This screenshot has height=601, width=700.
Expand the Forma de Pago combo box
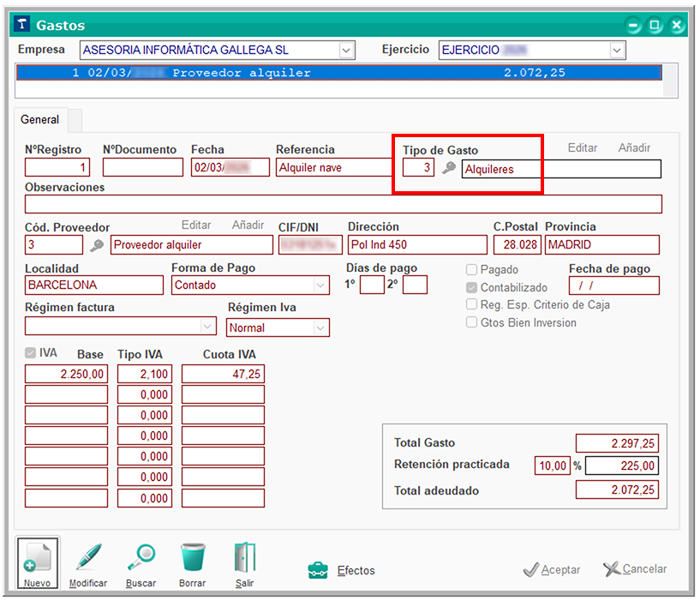[x=321, y=285]
